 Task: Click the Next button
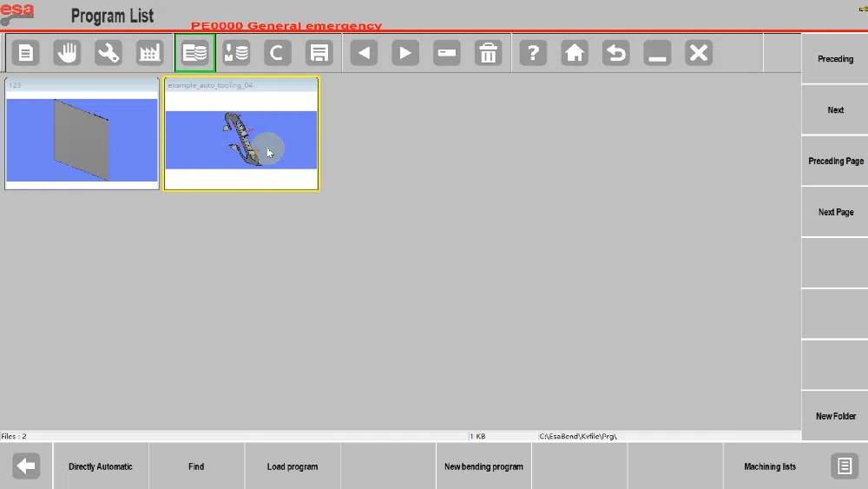835,109
